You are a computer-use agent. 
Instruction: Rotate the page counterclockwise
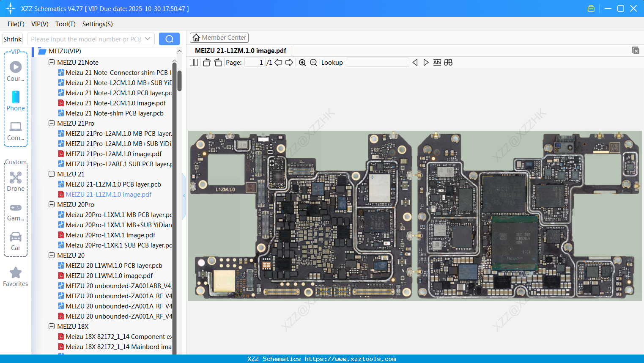point(206,63)
